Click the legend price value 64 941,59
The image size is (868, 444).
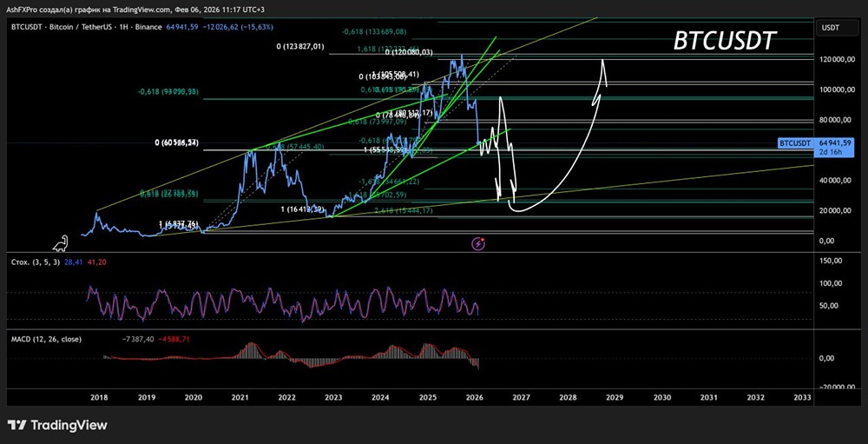(x=182, y=27)
